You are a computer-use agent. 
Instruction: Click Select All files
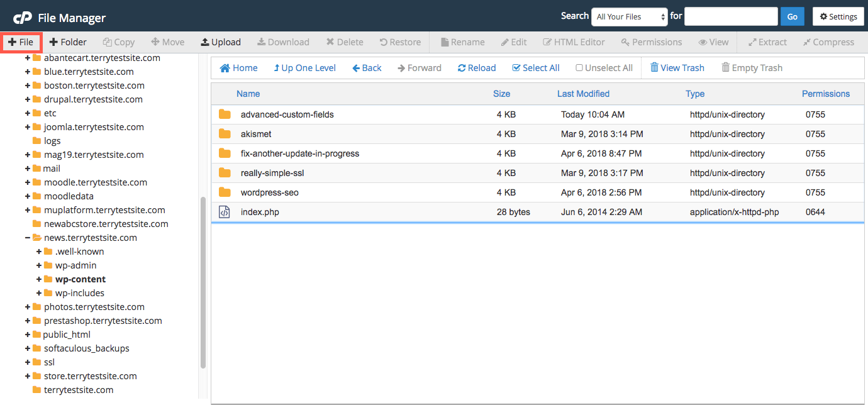click(536, 68)
